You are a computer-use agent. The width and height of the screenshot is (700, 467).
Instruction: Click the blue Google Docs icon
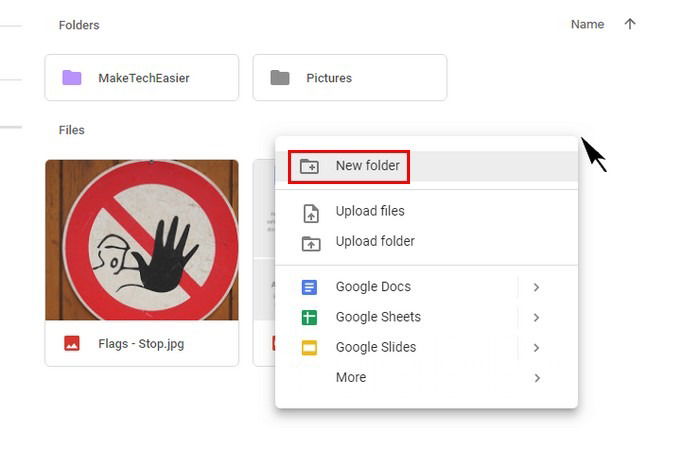(310, 287)
